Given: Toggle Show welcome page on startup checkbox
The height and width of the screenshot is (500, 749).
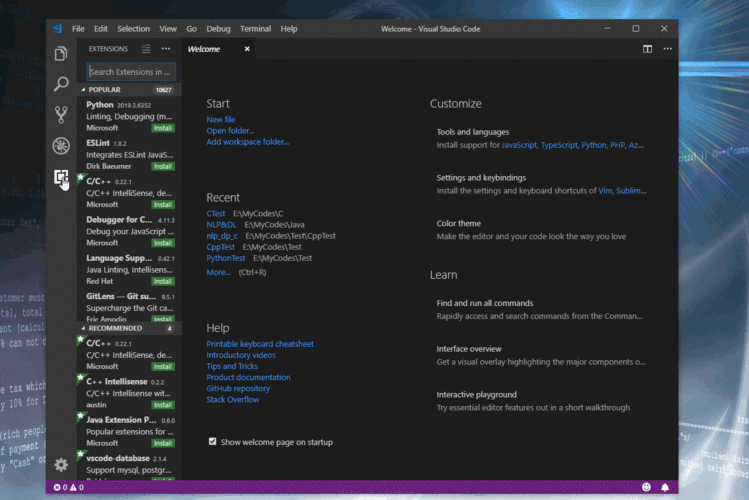Looking at the screenshot, I should (212, 441).
